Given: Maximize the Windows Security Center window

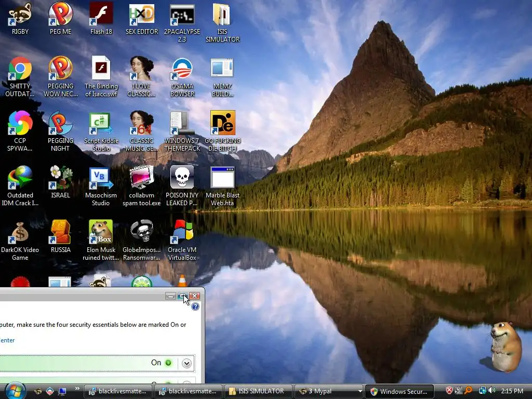Looking at the screenshot, I should point(182,296).
